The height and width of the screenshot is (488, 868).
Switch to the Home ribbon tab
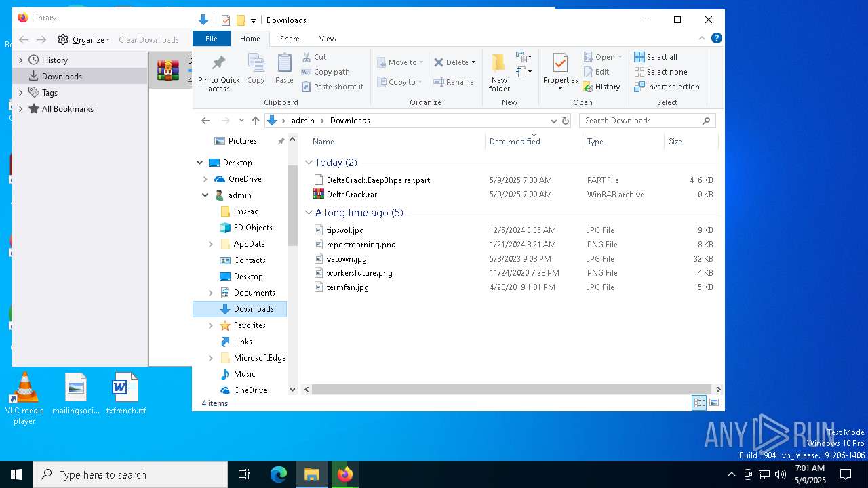tap(250, 39)
